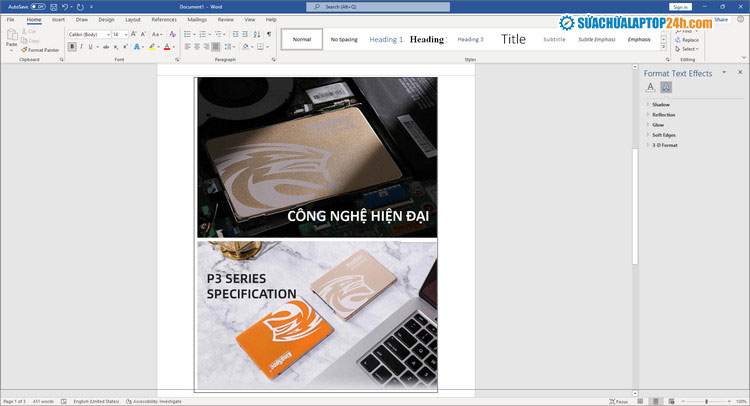Expand the 3-D Format section
The image size is (750, 406).
pyautogui.click(x=665, y=145)
